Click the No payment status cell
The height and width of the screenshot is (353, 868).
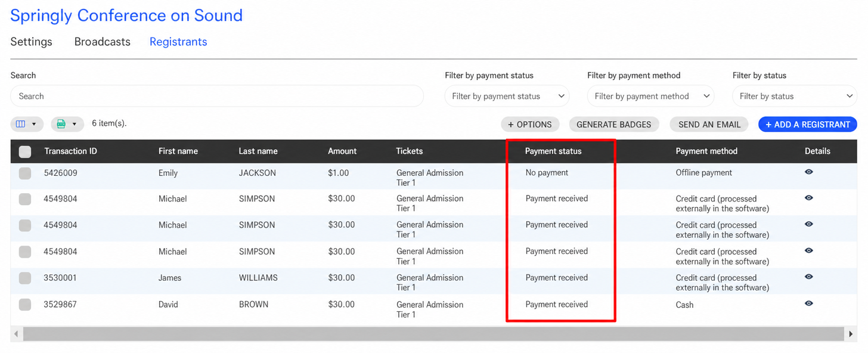tap(547, 172)
